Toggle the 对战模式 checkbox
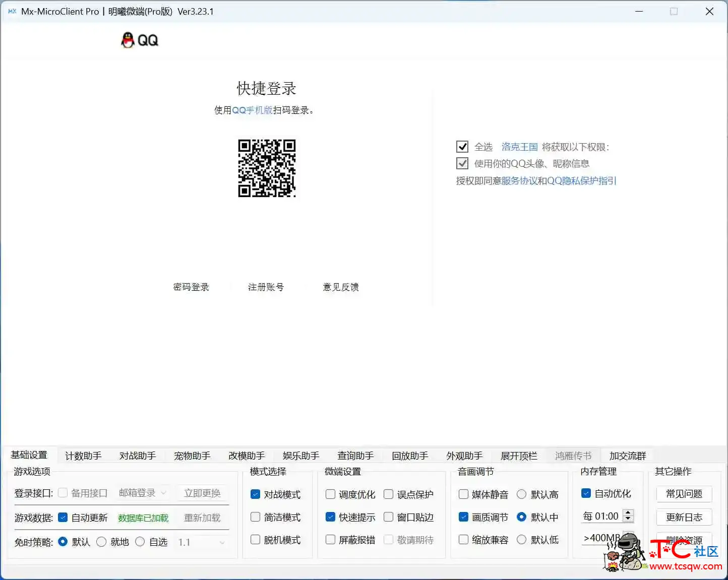Viewport: 728px width, 580px height. point(256,494)
